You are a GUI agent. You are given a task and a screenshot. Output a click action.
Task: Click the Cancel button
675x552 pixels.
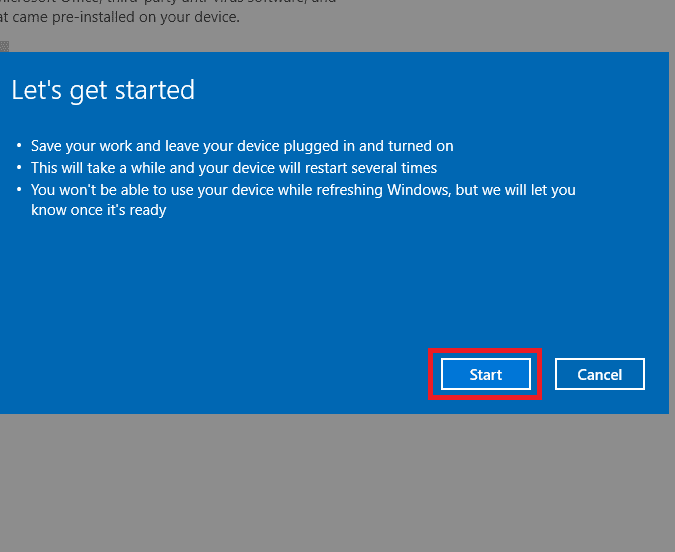coord(600,374)
